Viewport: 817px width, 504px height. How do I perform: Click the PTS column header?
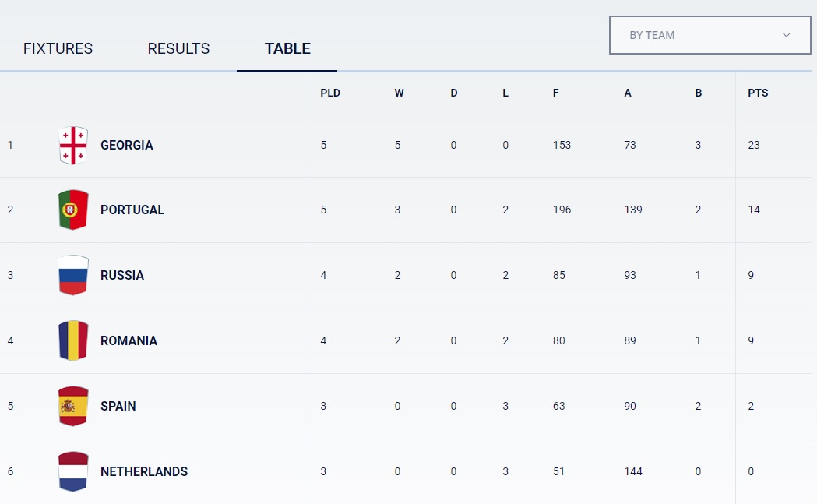[x=758, y=93]
